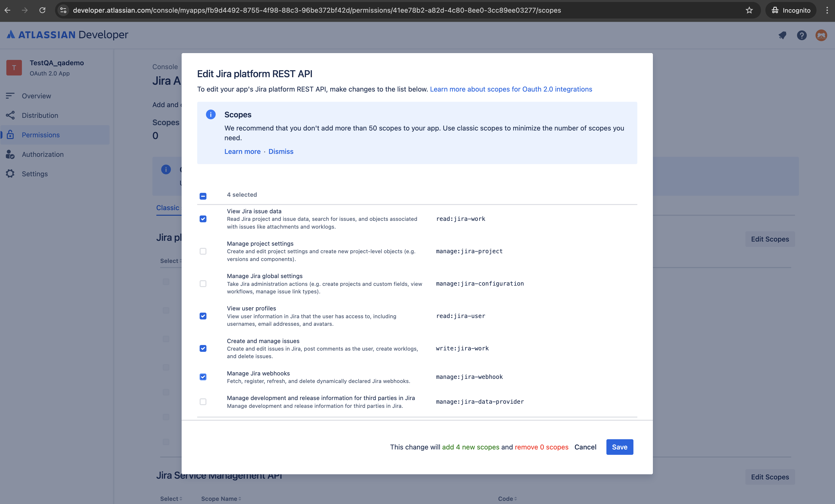Toggle the select-all scopes checkbox
The height and width of the screenshot is (504, 835).
203,196
